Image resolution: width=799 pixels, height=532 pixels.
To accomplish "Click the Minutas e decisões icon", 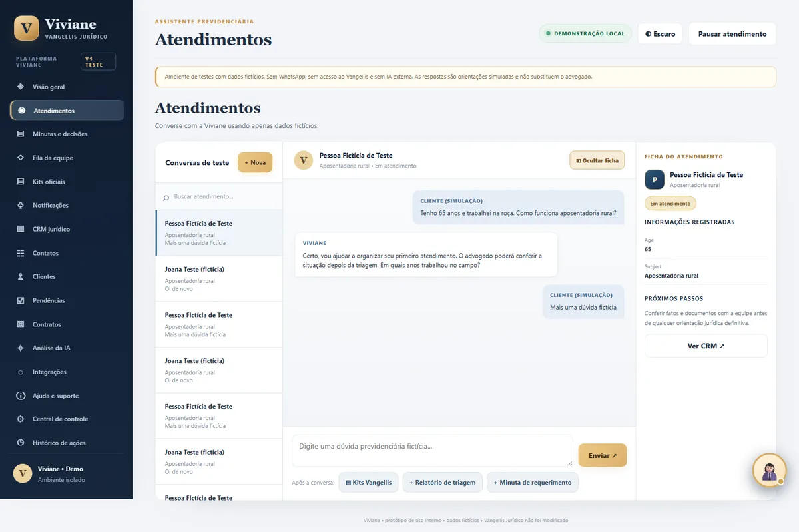I will tap(21, 134).
